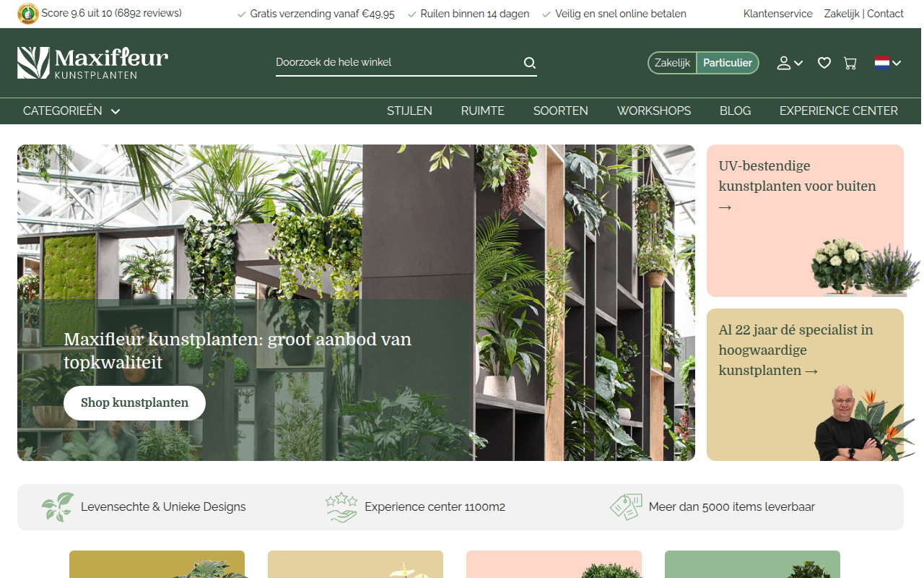Open the Blog menu item
924x578 pixels.
click(736, 111)
